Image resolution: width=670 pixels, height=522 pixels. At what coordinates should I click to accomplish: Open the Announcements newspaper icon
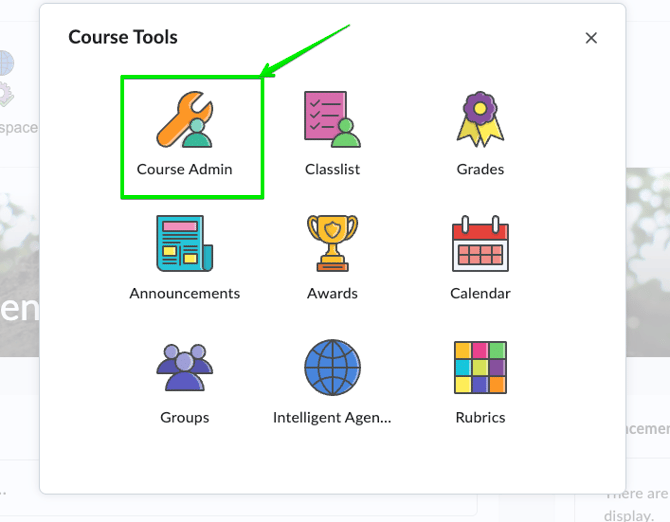(x=185, y=243)
